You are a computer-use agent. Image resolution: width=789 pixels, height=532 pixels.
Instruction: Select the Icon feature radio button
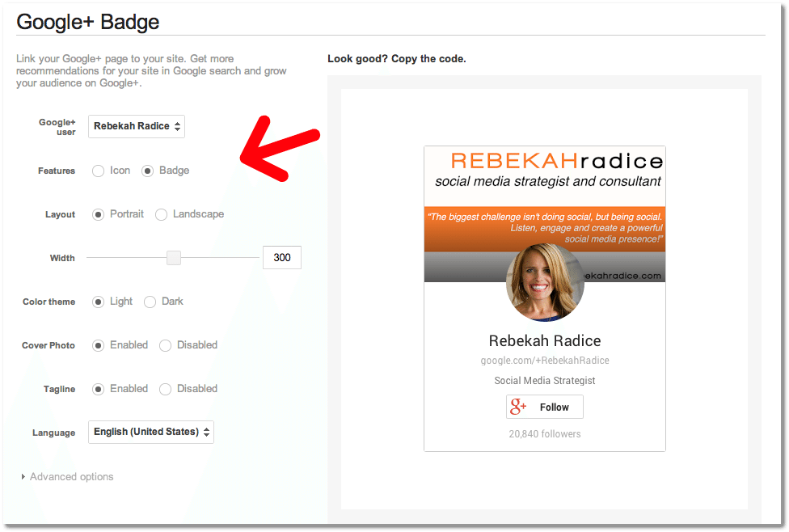coord(98,171)
